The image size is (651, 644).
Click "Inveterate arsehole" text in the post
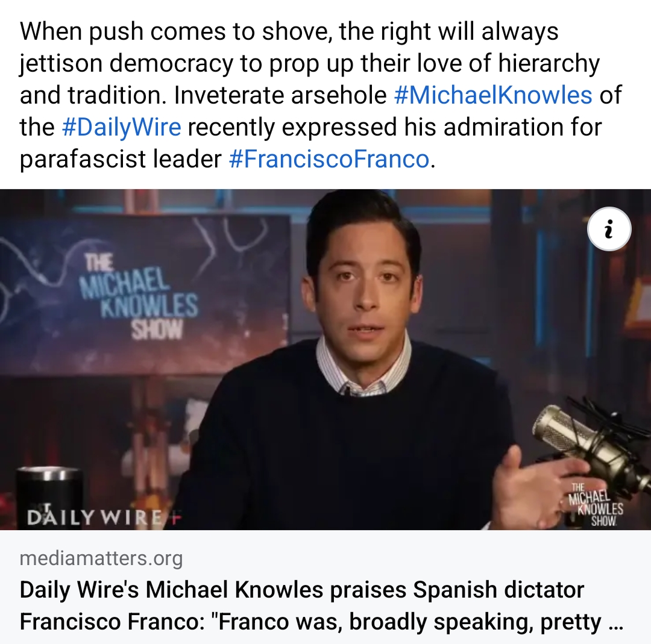coord(281,95)
